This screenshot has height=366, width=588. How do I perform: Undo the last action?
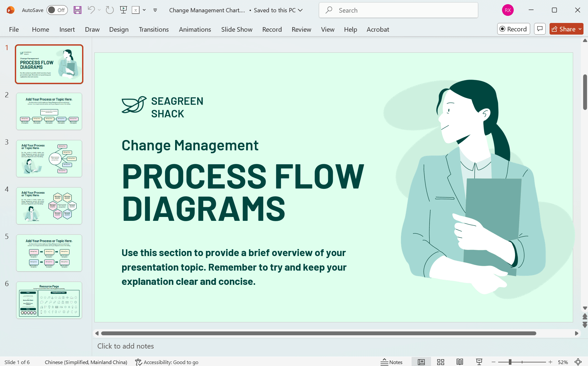tap(91, 10)
